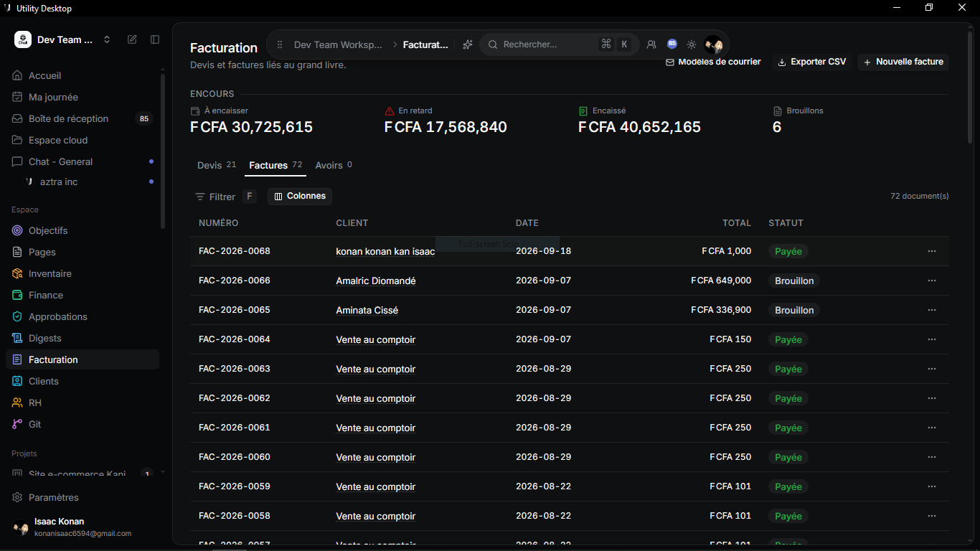Click the Rechercher search field
The height and width of the screenshot is (551, 980).
(560, 44)
